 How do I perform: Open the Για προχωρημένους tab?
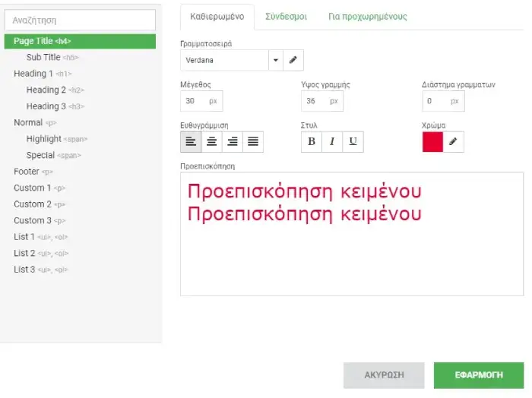point(367,17)
